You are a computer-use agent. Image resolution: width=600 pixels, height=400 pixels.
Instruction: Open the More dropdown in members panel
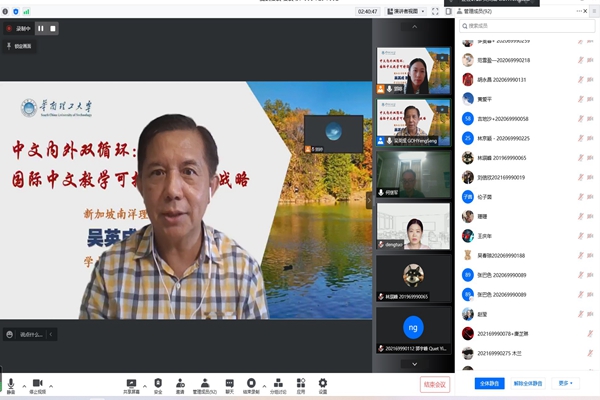(568, 383)
